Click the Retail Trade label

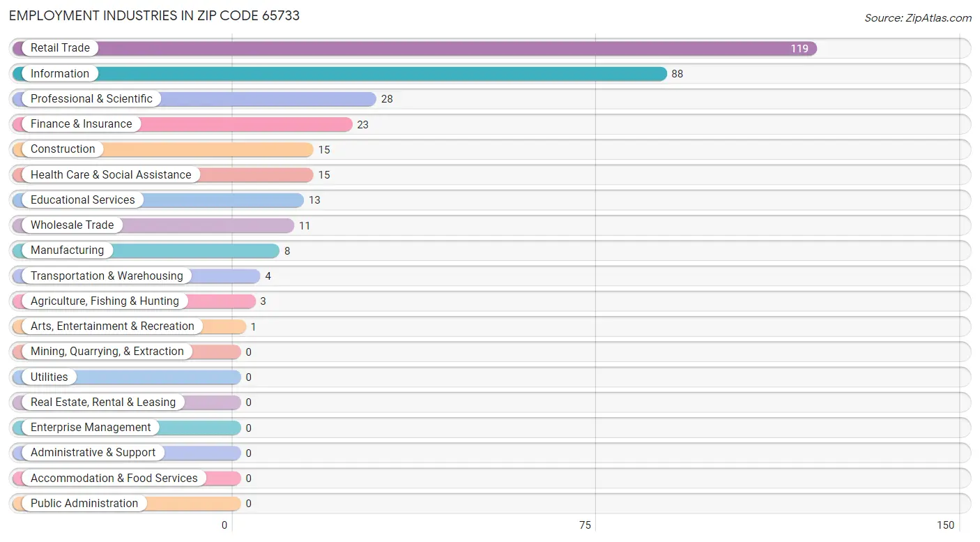(60, 48)
